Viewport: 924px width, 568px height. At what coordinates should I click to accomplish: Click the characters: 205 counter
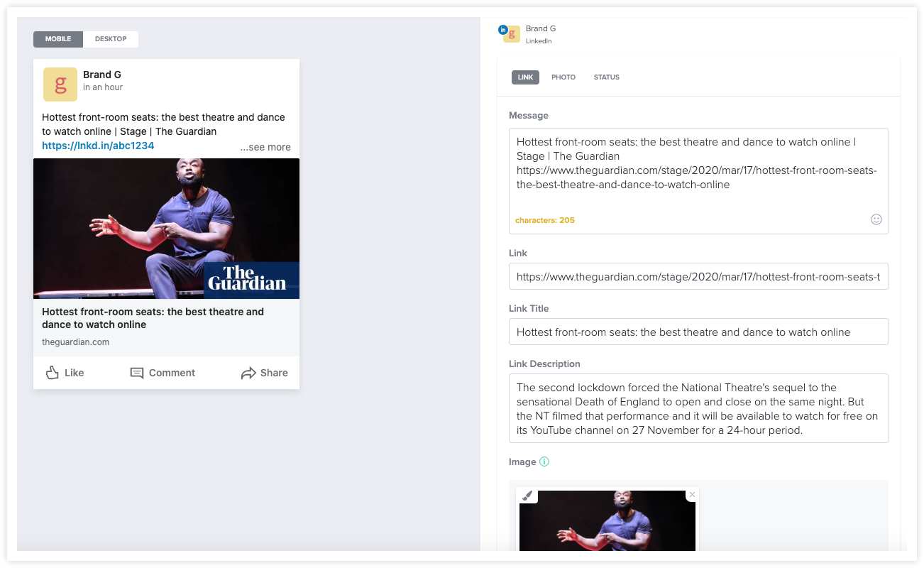click(x=545, y=220)
